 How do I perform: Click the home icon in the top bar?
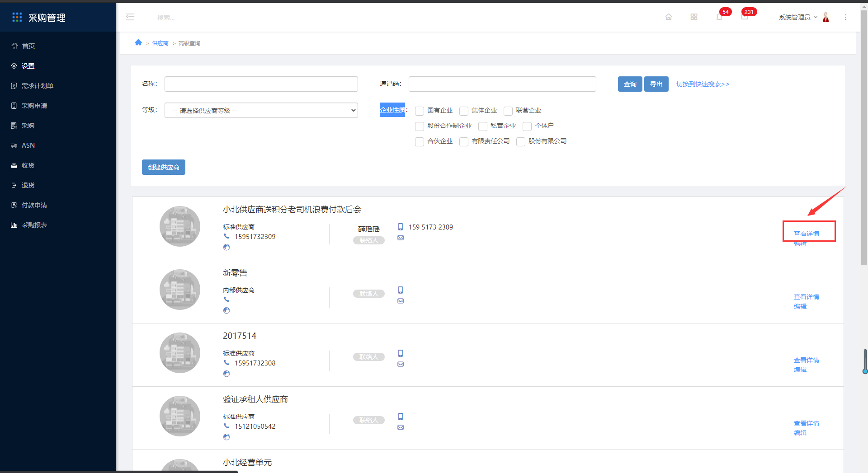click(x=669, y=17)
